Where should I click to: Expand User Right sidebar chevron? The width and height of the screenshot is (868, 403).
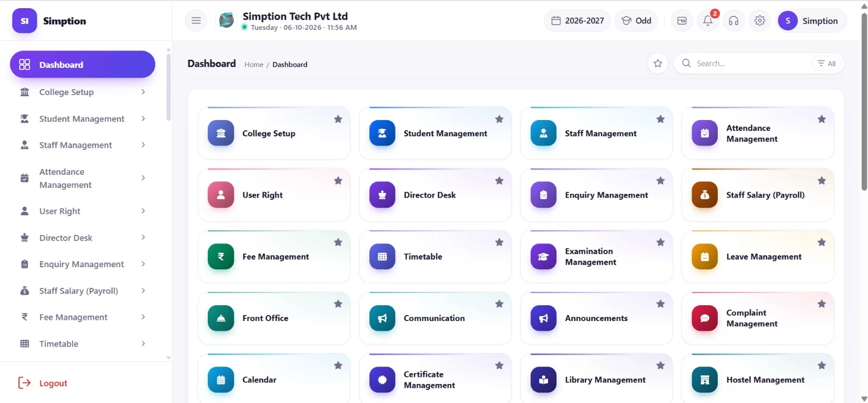click(143, 211)
